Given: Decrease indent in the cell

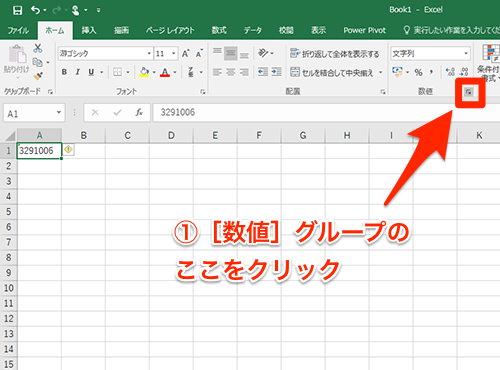Looking at the screenshot, I should [263, 72].
